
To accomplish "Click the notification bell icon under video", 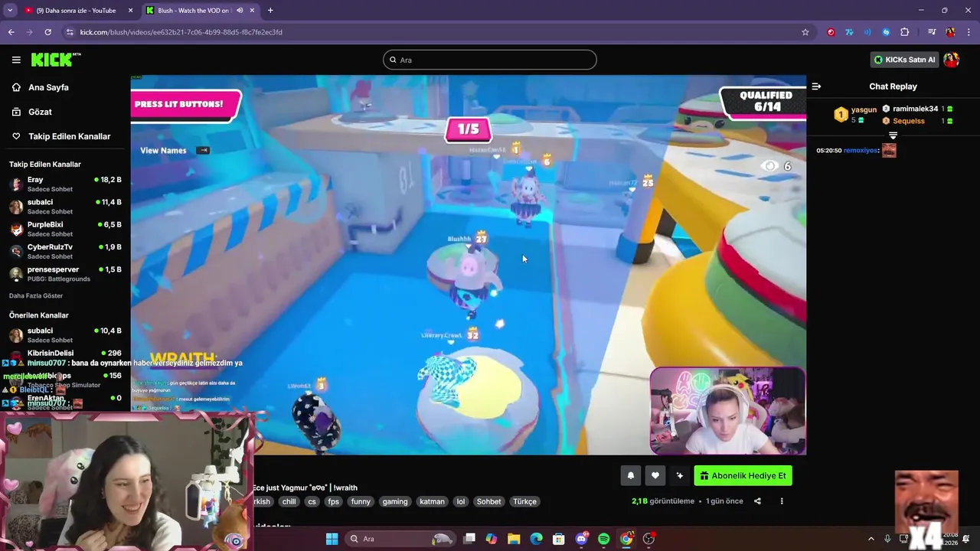I will pos(631,475).
